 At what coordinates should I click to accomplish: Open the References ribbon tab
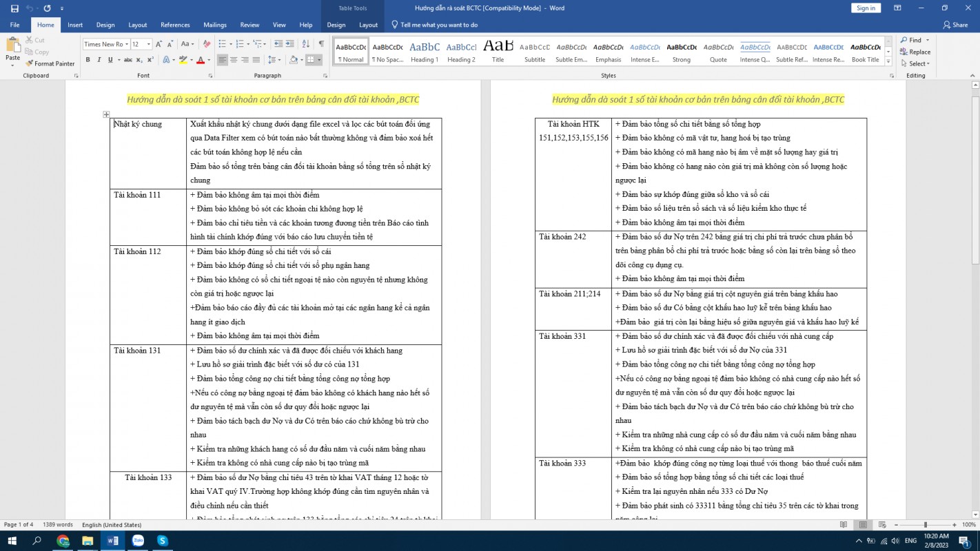(175, 25)
